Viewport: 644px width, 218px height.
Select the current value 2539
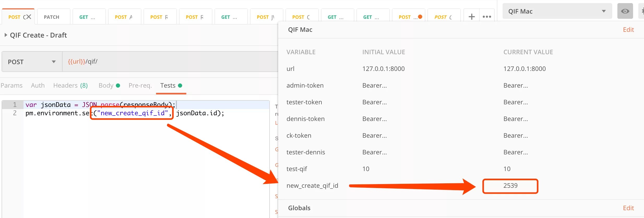point(510,186)
